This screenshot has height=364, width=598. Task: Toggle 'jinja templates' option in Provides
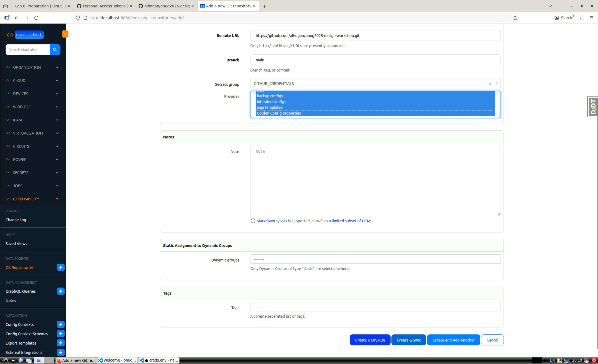(269, 107)
